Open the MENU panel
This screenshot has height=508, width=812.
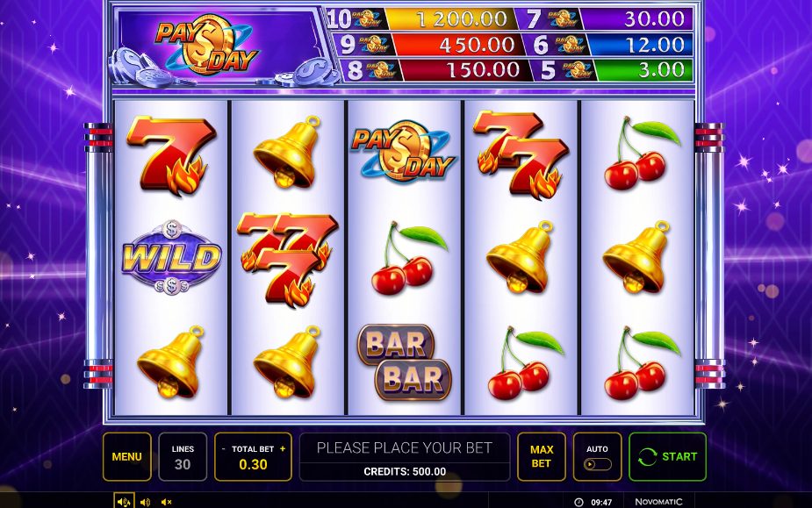pyautogui.click(x=127, y=457)
